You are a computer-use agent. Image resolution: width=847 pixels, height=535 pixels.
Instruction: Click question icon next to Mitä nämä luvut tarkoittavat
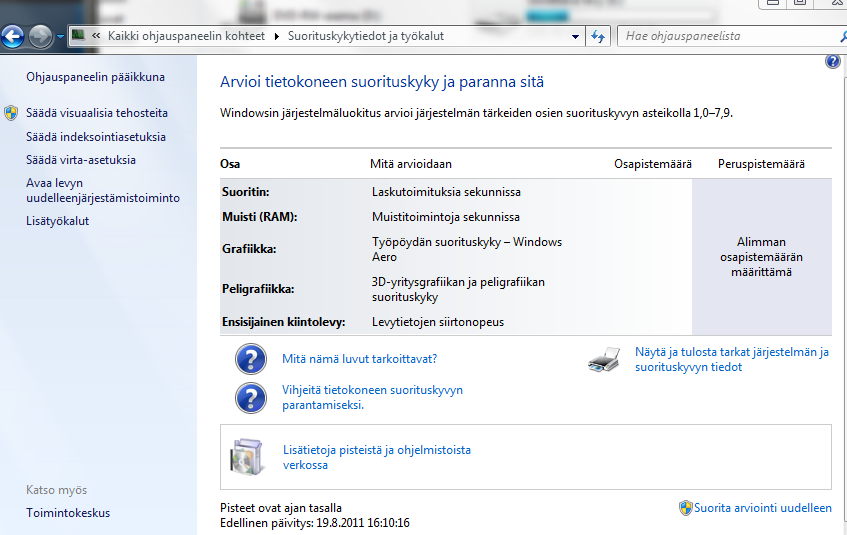(x=251, y=359)
